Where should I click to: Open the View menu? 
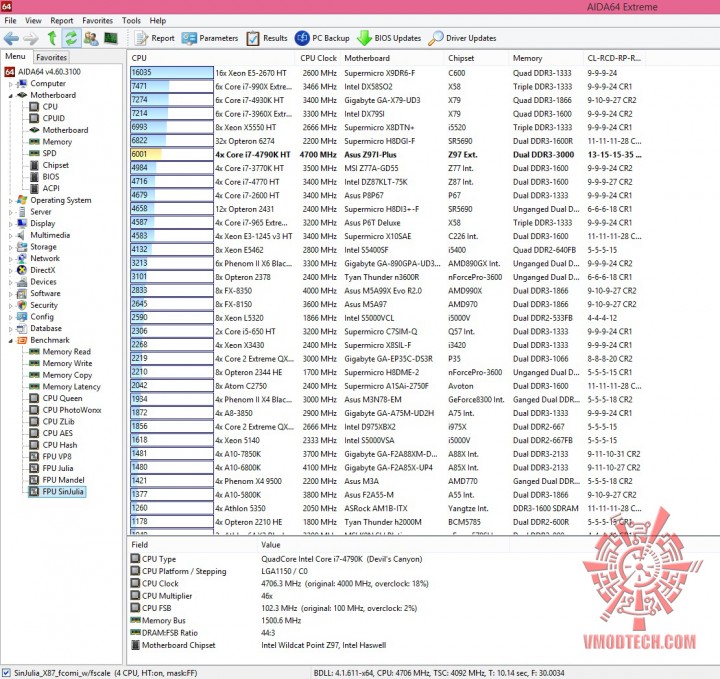pyautogui.click(x=33, y=21)
